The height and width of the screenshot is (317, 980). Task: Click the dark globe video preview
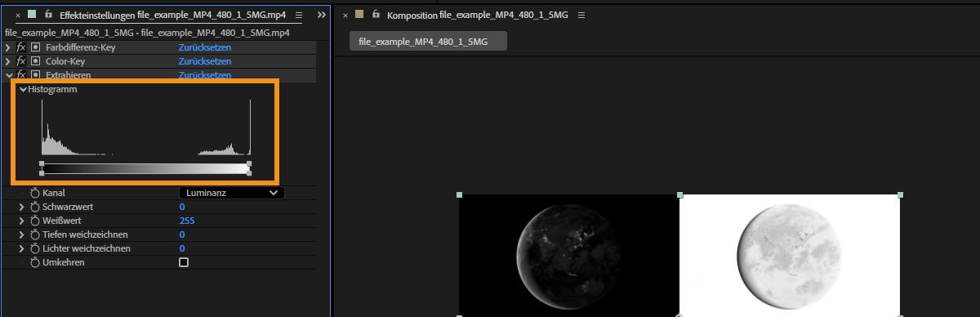click(x=568, y=255)
